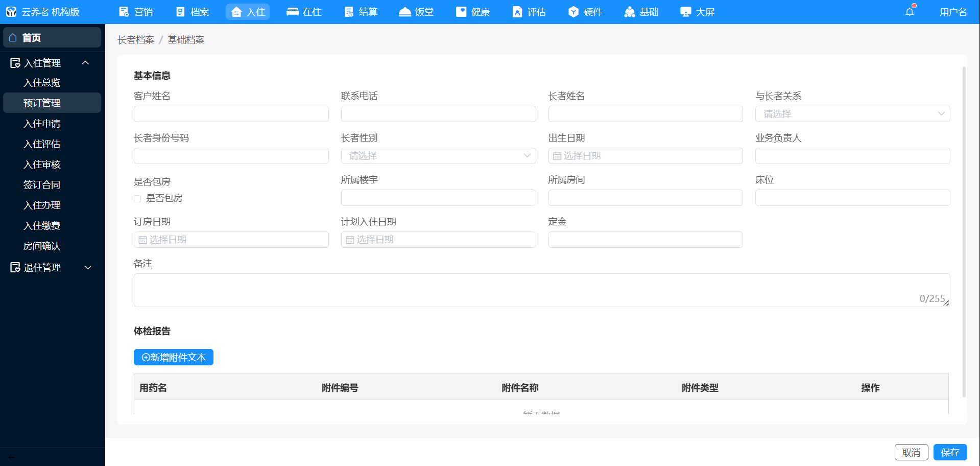Open the 饭堂 canteen module icon
Viewport: 980px width, 466px height.
[x=405, y=12]
